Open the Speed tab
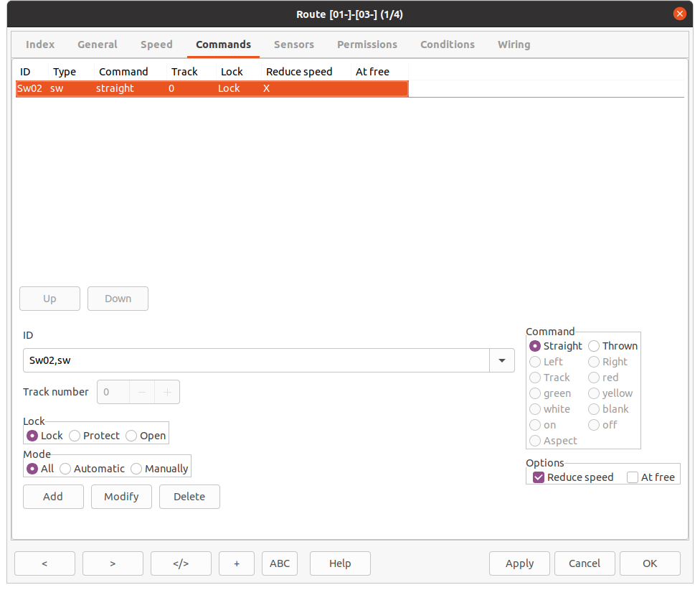The image size is (700, 590). tap(156, 45)
